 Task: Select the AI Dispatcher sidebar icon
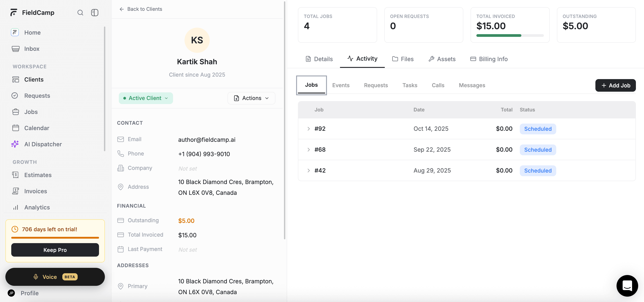point(15,144)
